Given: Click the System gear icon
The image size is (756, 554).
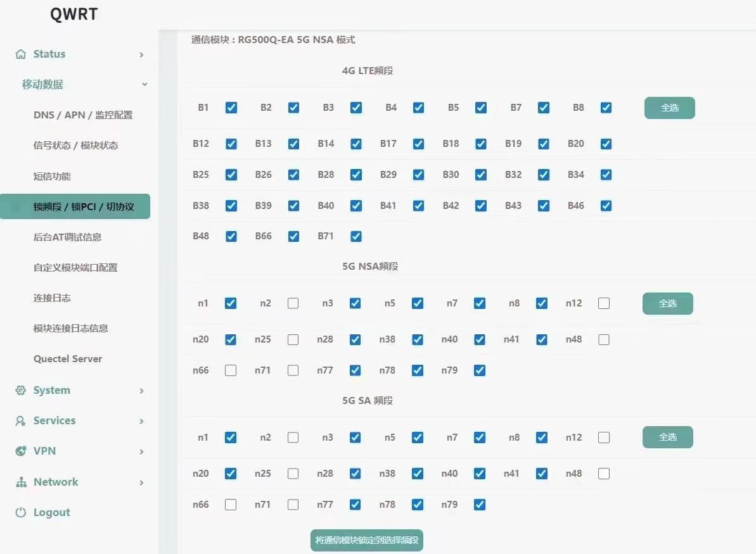Looking at the screenshot, I should pyautogui.click(x=21, y=391).
